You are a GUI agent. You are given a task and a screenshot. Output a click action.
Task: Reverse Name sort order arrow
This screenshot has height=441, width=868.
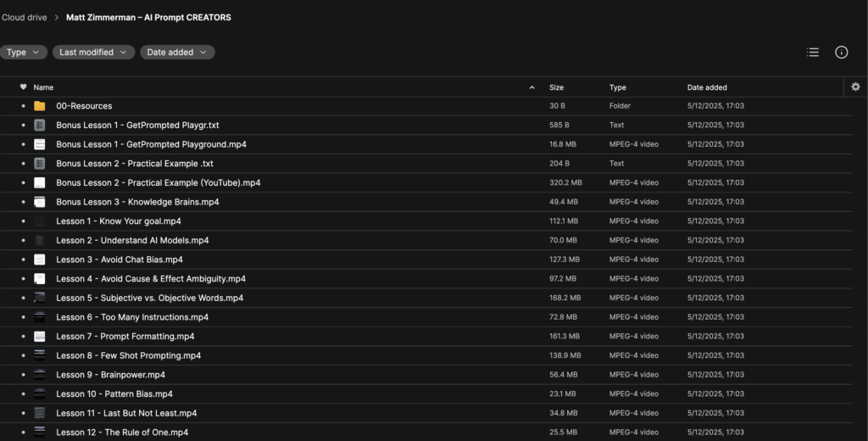tap(532, 87)
